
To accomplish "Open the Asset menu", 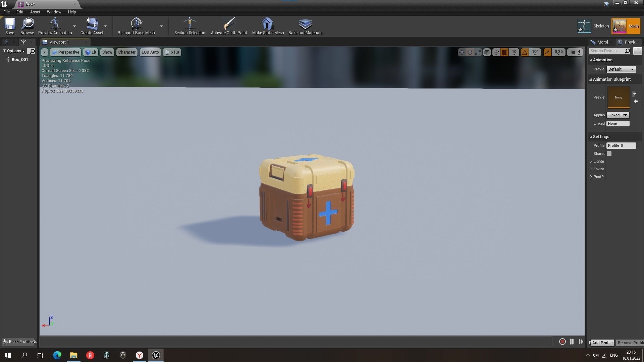I will click(35, 12).
